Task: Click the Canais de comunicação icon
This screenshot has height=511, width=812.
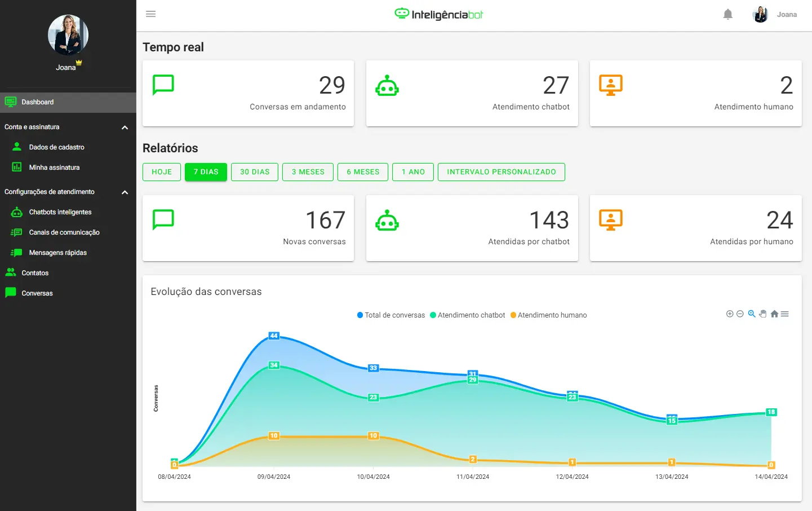Action: click(16, 232)
